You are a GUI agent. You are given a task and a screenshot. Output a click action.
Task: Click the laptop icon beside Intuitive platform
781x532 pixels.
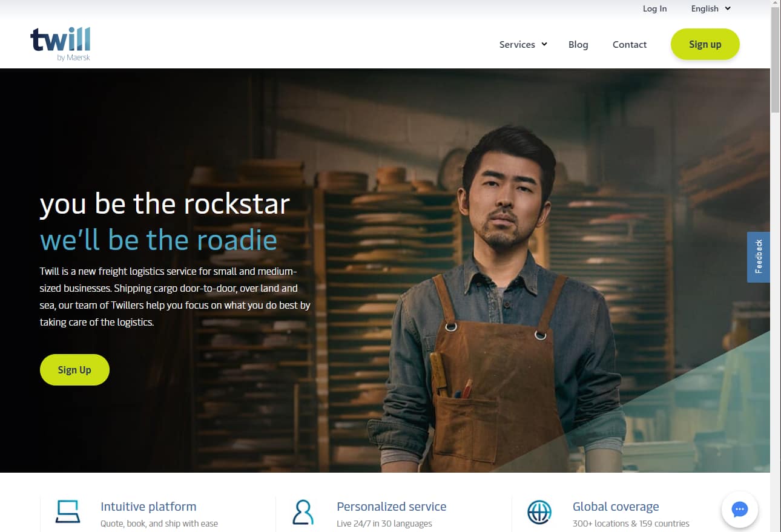[67, 511]
